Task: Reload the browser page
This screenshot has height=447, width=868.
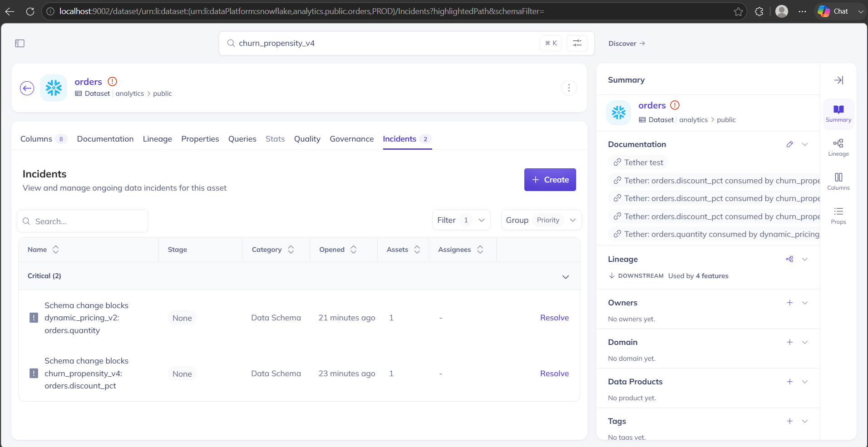Action: (30, 11)
